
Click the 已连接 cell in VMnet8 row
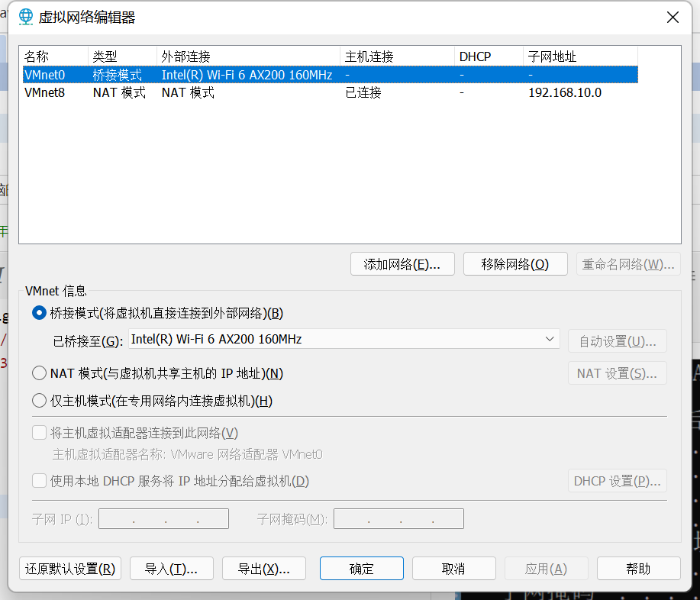(x=363, y=92)
